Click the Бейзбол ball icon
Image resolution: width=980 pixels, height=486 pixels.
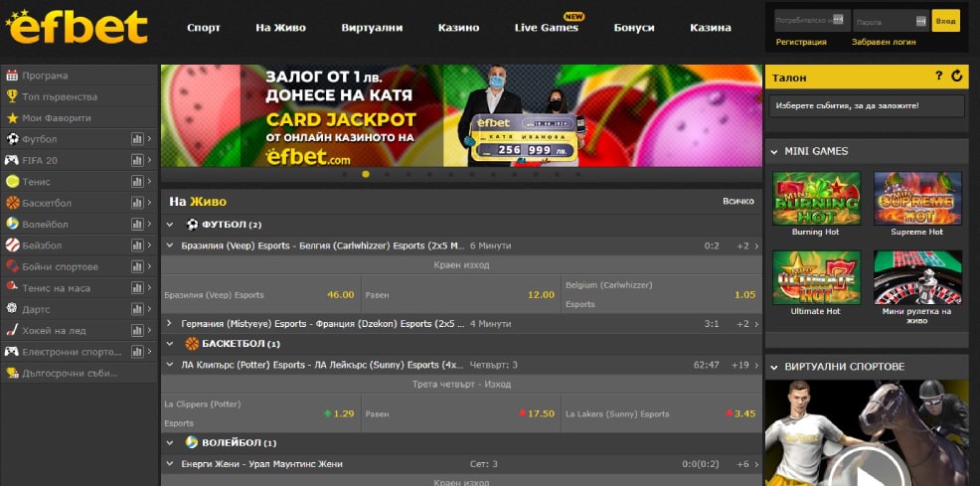click(12, 245)
